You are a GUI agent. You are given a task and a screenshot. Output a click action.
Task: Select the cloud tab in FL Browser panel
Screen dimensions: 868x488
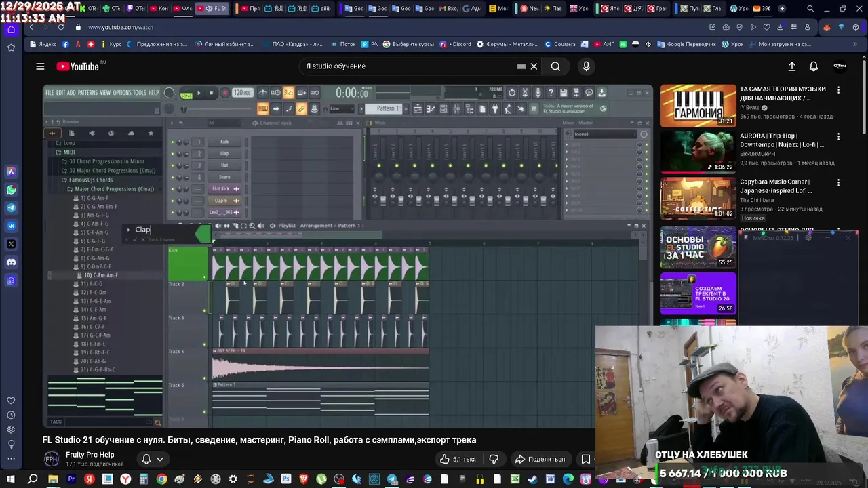131,133
